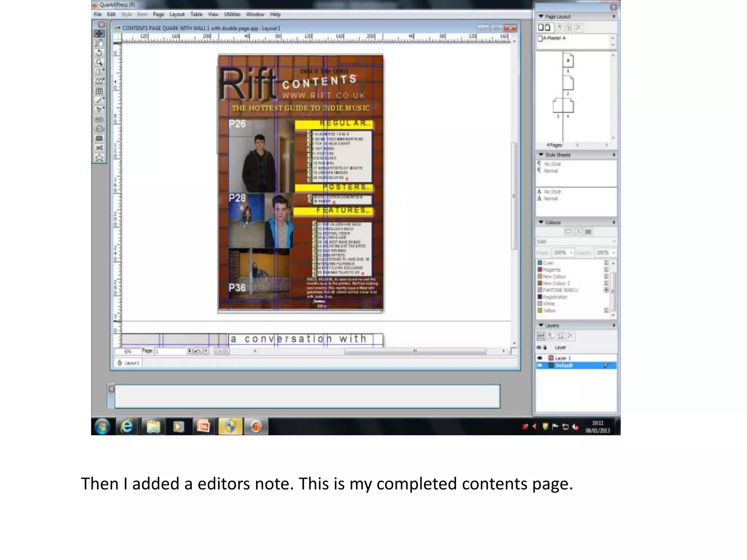747x560 pixels.
Task: Open the Help menu
Action: [x=275, y=15]
